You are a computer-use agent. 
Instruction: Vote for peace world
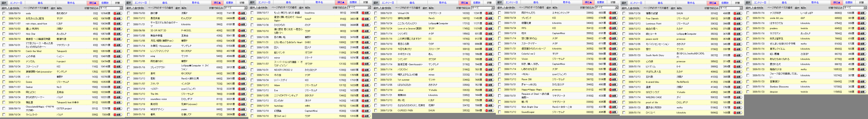(x=737, y=39)
